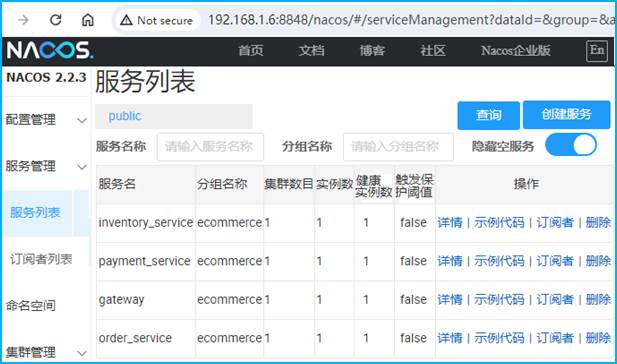Screen dimensions: 617x364
Task: Click the NACOS 2.2.3 version label
Action: (x=46, y=78)
